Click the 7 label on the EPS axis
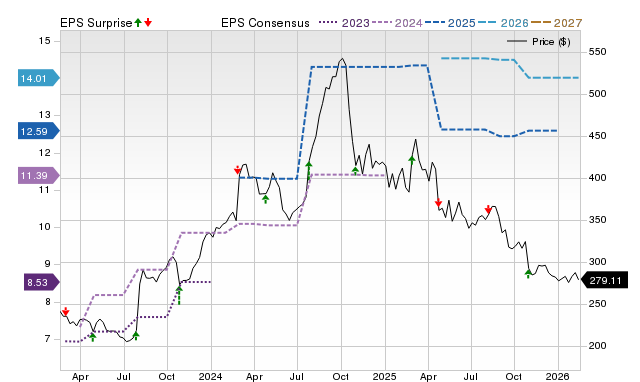This screenshot has height=382, width=640. 48,339
